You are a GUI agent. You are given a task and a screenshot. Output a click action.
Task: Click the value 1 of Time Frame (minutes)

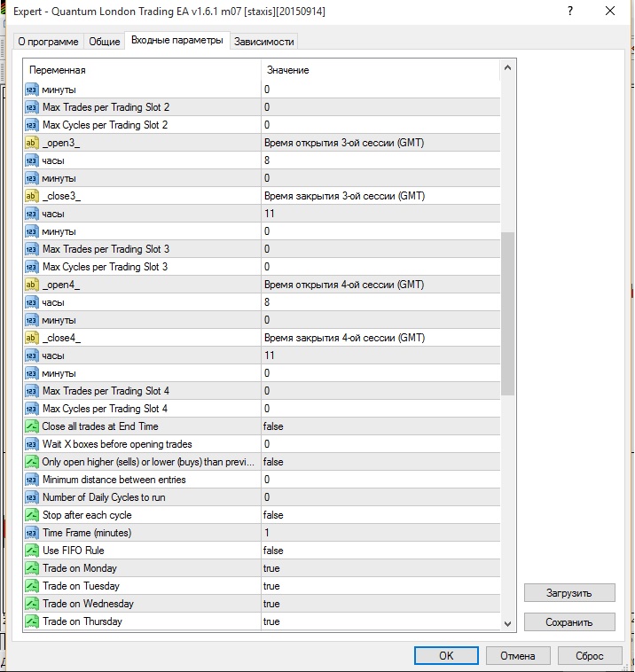pyautogui.click(x=267, y=533)
